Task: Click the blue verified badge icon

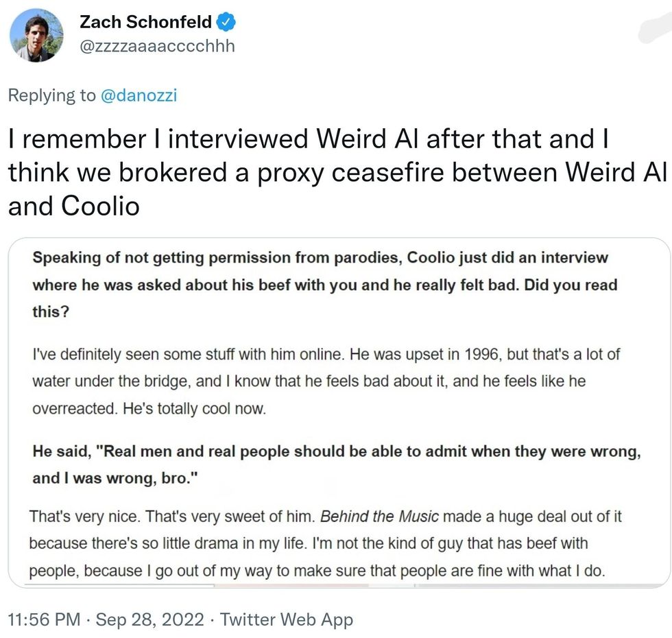Action: [x=226, y=22]
